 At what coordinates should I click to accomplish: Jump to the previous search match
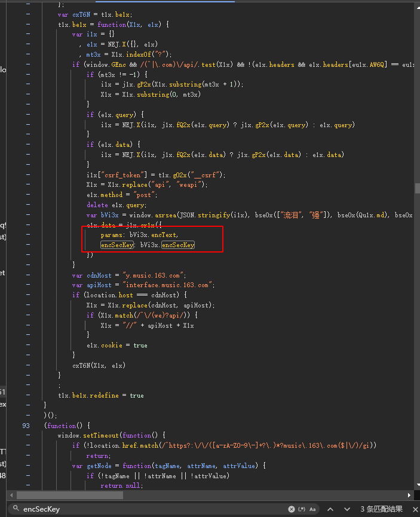330,509
